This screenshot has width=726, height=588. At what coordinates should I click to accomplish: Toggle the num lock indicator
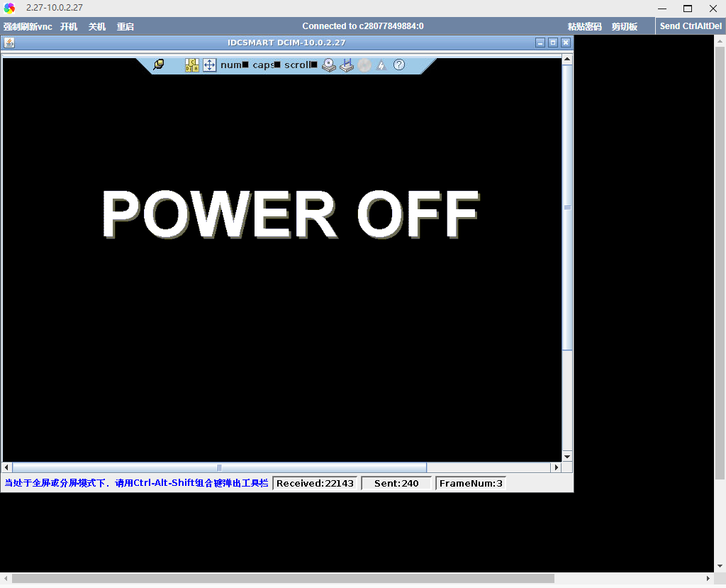pyautogui.click(x=234, y=65)
